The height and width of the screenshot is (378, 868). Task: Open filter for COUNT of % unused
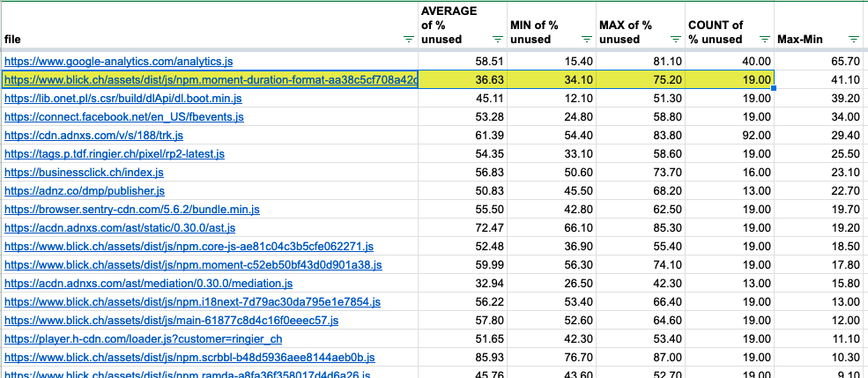click(765, 40)
